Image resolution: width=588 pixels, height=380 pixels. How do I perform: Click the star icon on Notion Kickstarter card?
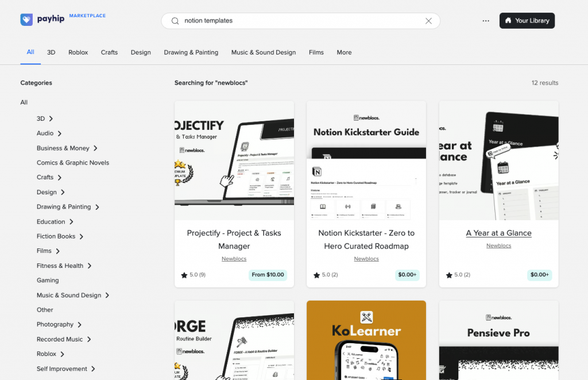(x=317, y=275)
